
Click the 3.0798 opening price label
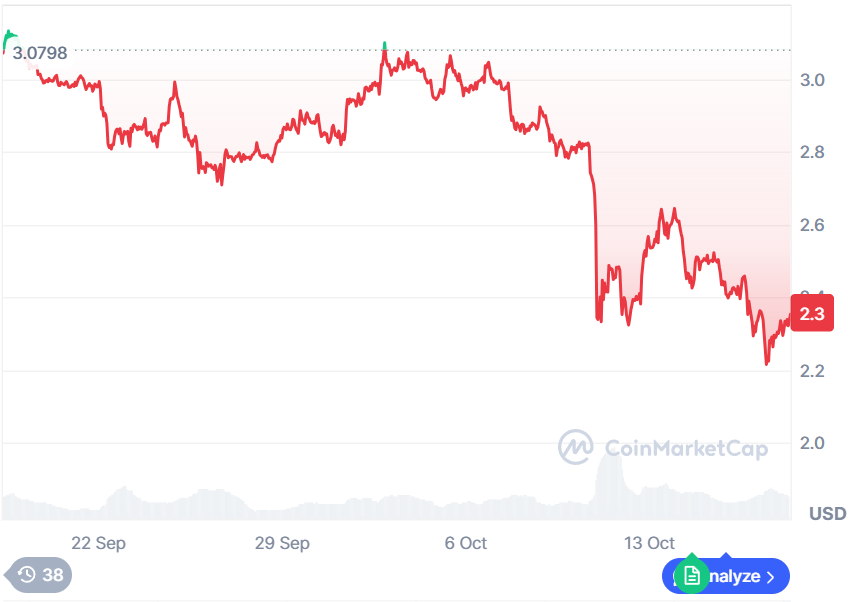pos(40,53)
